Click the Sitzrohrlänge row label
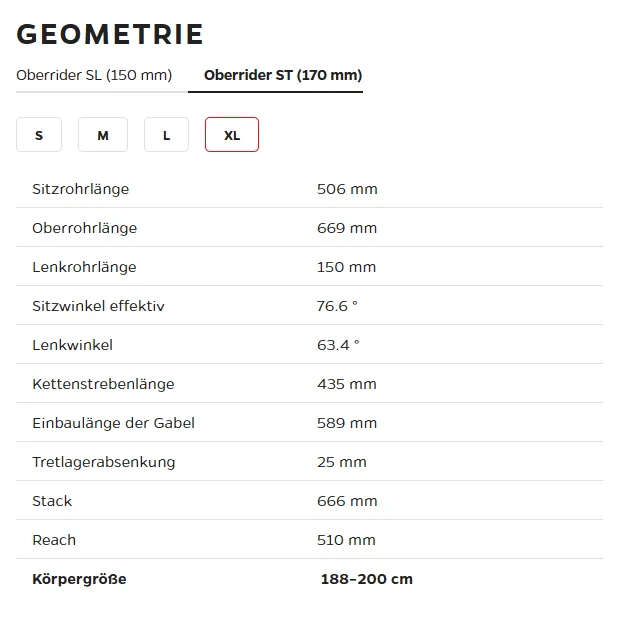The height and width of the screenshot is (619, 633). coord(81,189)
